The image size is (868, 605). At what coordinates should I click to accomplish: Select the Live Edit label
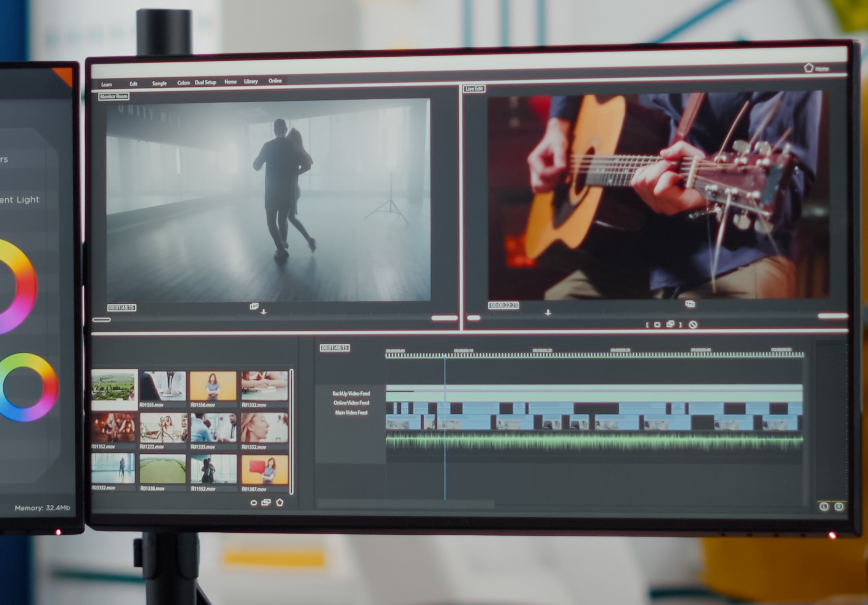pos(474,89)
